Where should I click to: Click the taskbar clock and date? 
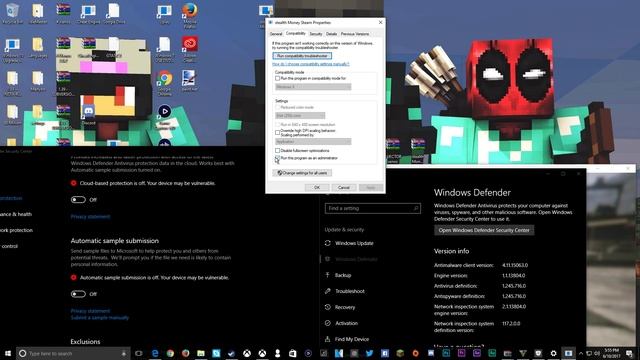[x=611, y=353]
